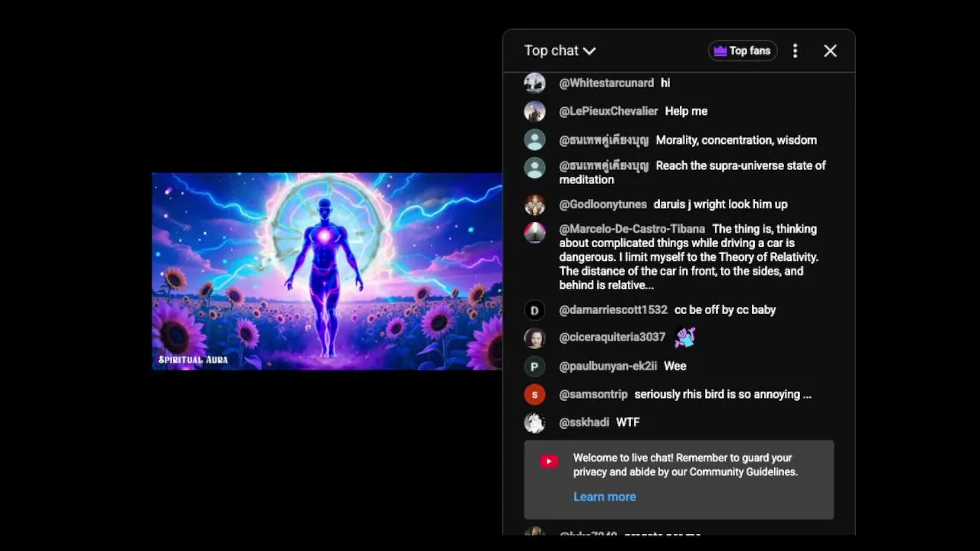The image size is (980, 551).
Task: Open the Learn more link
Action: 604,497
